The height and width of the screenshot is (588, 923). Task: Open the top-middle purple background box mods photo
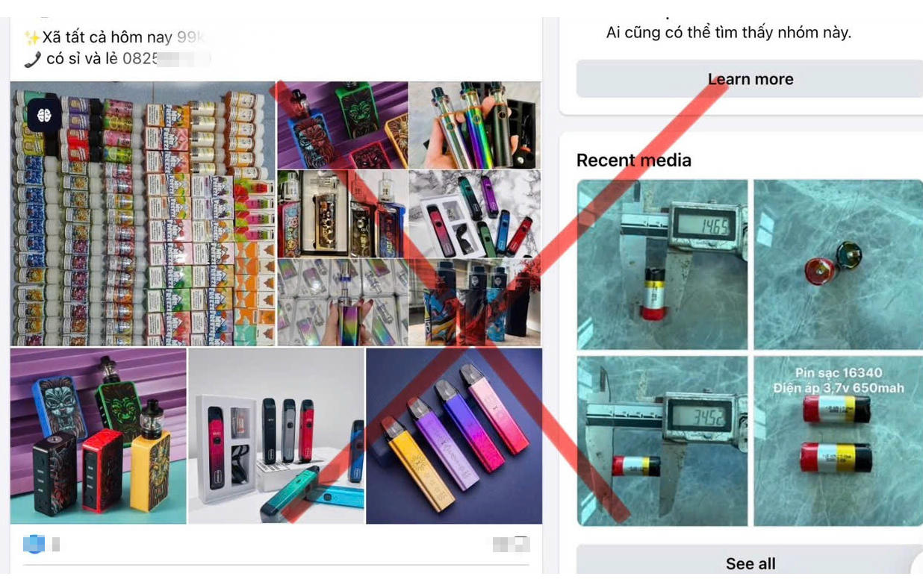coord(343,125)
